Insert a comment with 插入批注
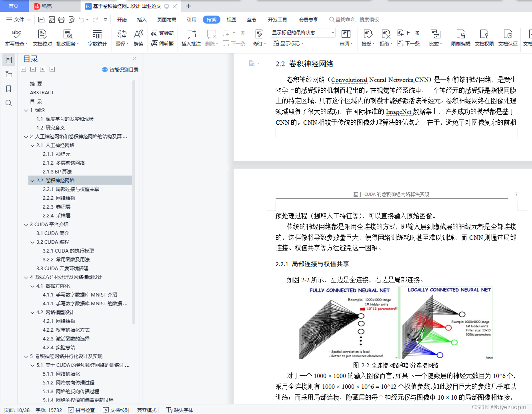This screenshot has height=414, width=532. click(x=191, y=38)
